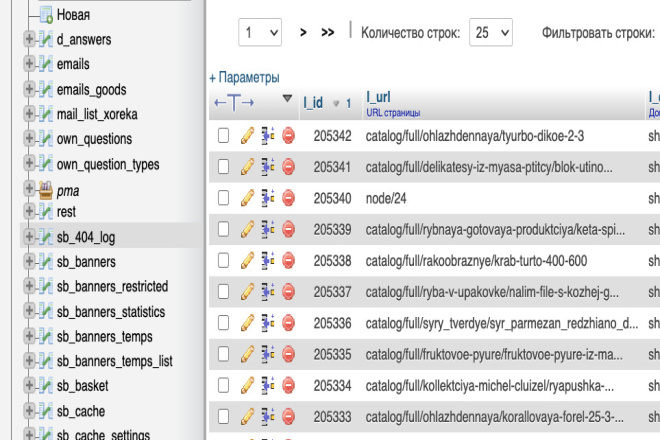Viewport: 660px width, 440px height.
Task: Click the sb_404_log table icon
Action: pyautogui.click(x=45, y=237)
